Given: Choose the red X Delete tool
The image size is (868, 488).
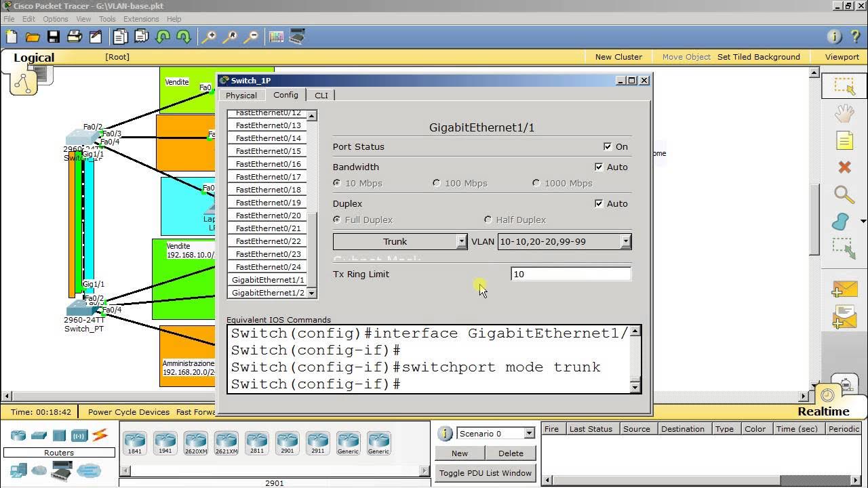Looking at the screenshot, I should [x=844, y=167].
